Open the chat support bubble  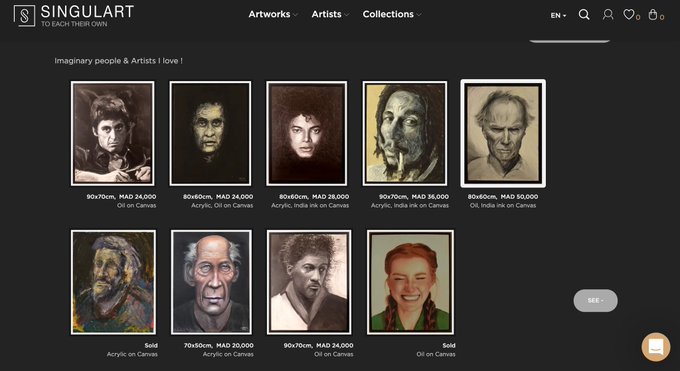pos(656,347)
